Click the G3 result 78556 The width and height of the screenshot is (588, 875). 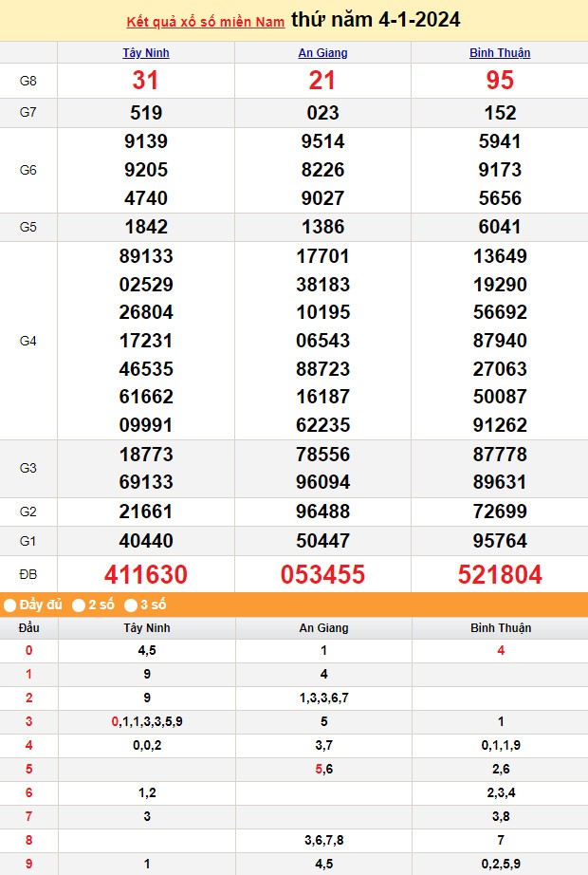point(322,455)
